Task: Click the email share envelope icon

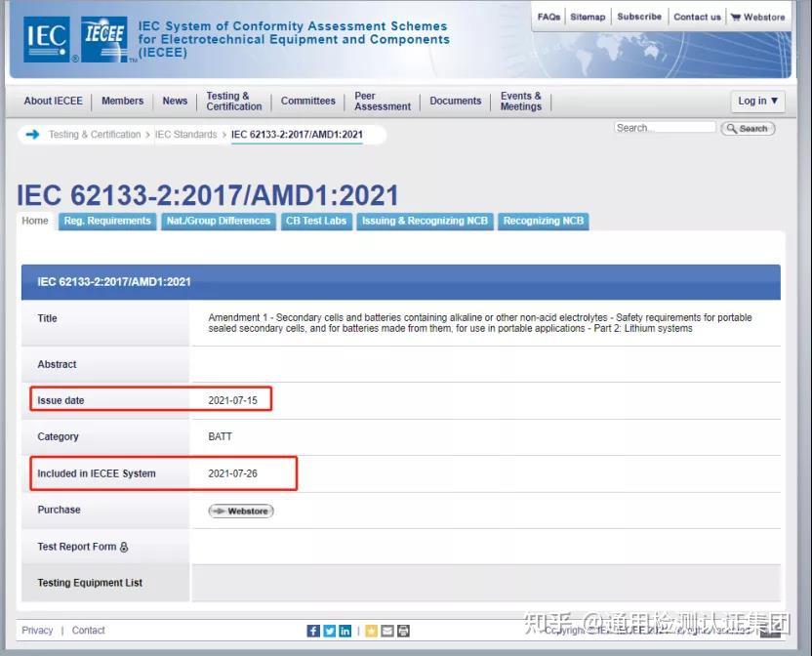Action: click(x=386, y=631)
